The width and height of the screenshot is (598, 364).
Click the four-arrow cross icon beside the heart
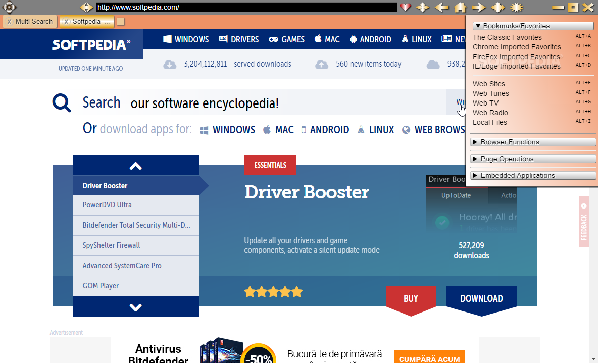point(423,7)
